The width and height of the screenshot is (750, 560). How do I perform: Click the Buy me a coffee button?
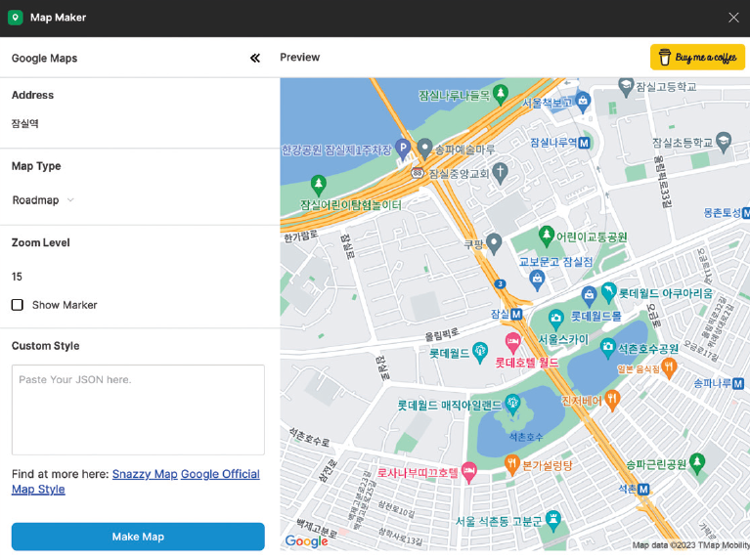[x=697, y=58]
